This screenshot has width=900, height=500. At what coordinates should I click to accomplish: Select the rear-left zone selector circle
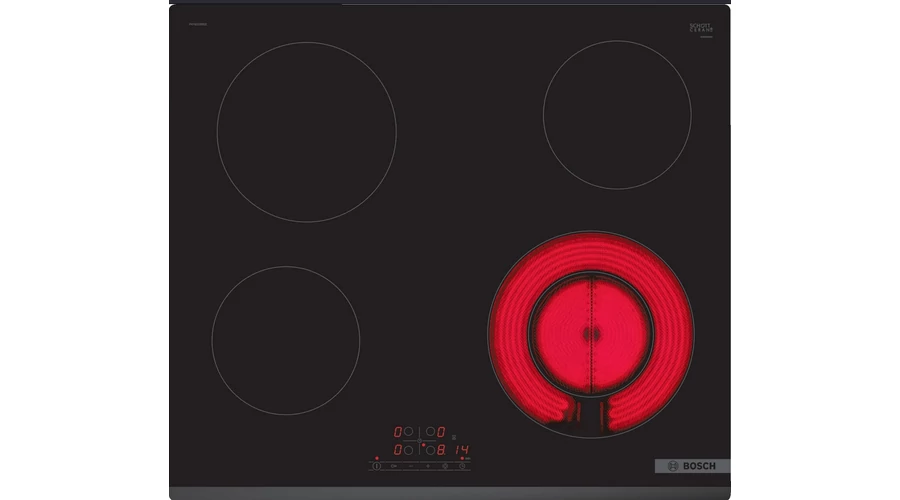pyautogui.click(x=408, y=432)
